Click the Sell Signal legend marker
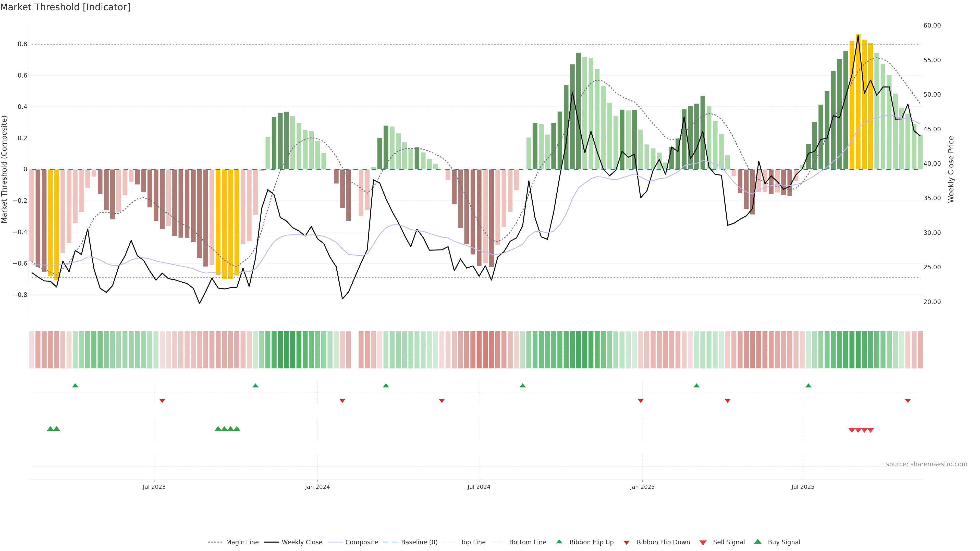This screenshot has width=980, height=551. [x=703, y=543]
